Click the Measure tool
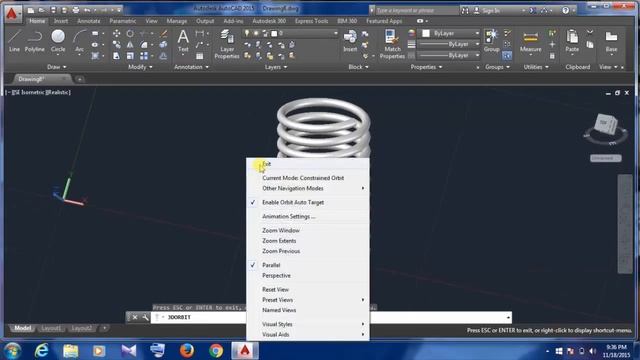The height and width of the screenshot is (360, 640). pyautogui.click(x=531, y=41)
